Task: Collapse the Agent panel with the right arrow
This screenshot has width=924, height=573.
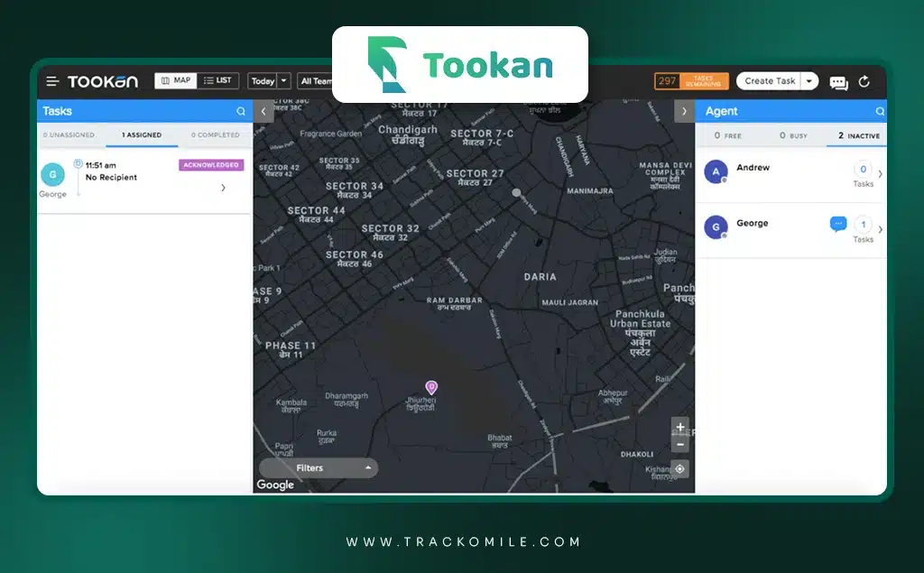Action: point(684,111)
